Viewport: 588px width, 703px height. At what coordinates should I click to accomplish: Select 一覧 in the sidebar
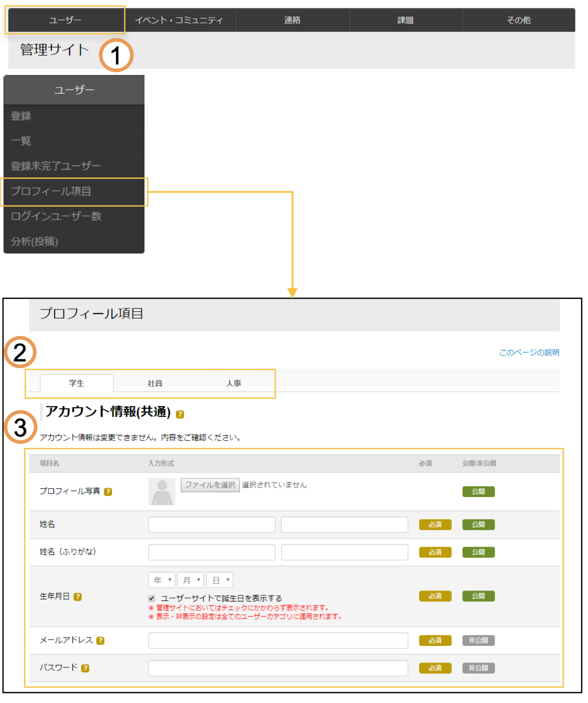tap(74, 141)
